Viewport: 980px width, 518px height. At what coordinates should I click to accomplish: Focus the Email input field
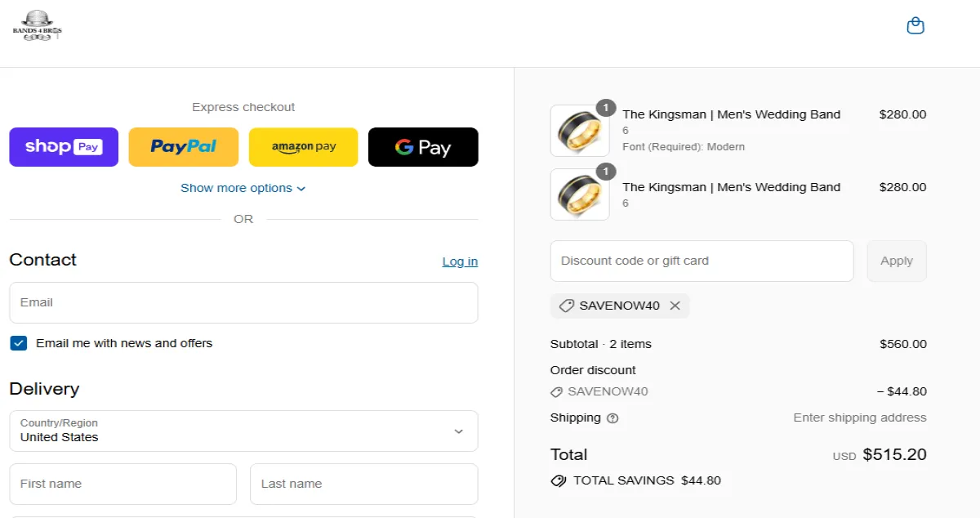[243, 302]
